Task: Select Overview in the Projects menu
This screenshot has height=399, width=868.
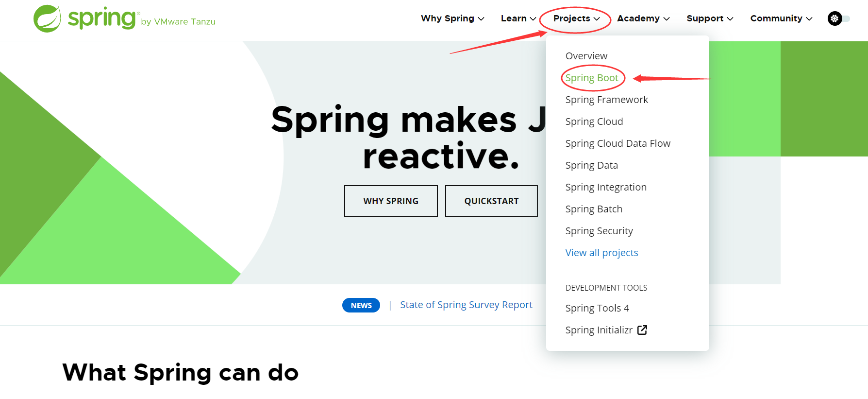Action: tap(586, 56)
